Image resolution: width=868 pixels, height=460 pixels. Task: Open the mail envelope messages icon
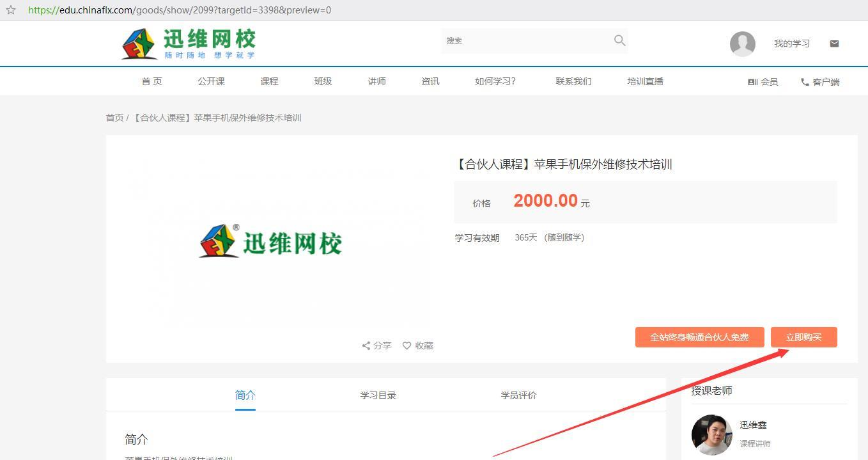click(x=834, y=44)
